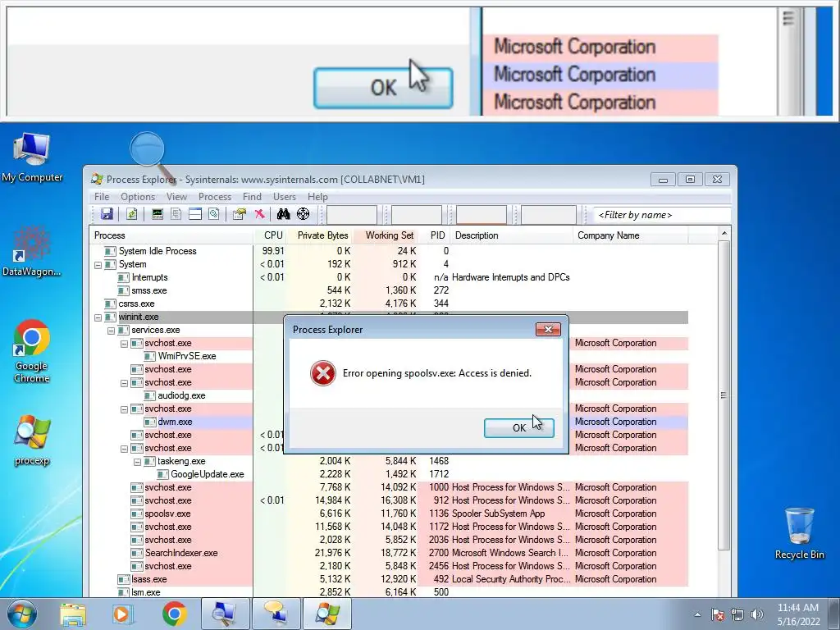Screen dimensions: 840x630
Task: Select the Google Chrome desktop shortcut
Action: (32, 351)
